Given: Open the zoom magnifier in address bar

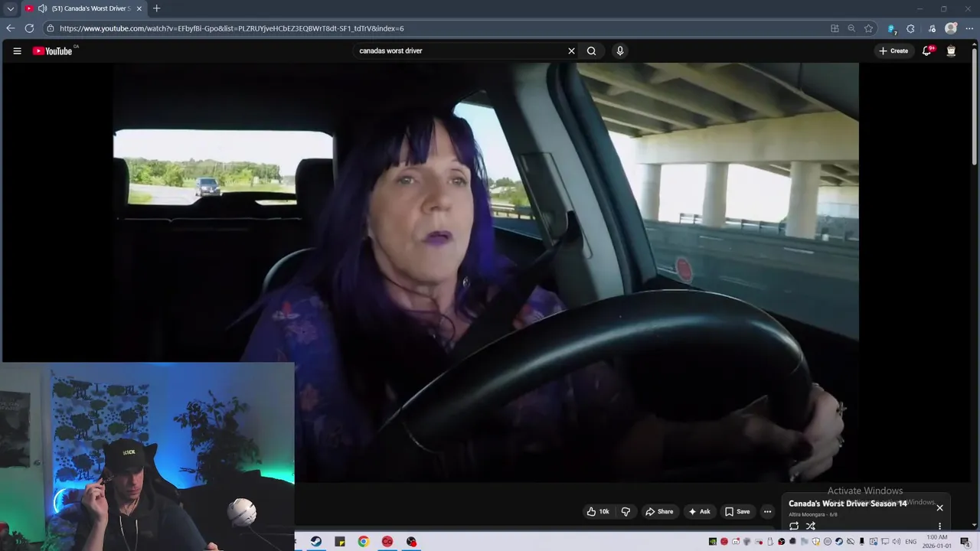Looking at the screenshot, I should point(851,28).
